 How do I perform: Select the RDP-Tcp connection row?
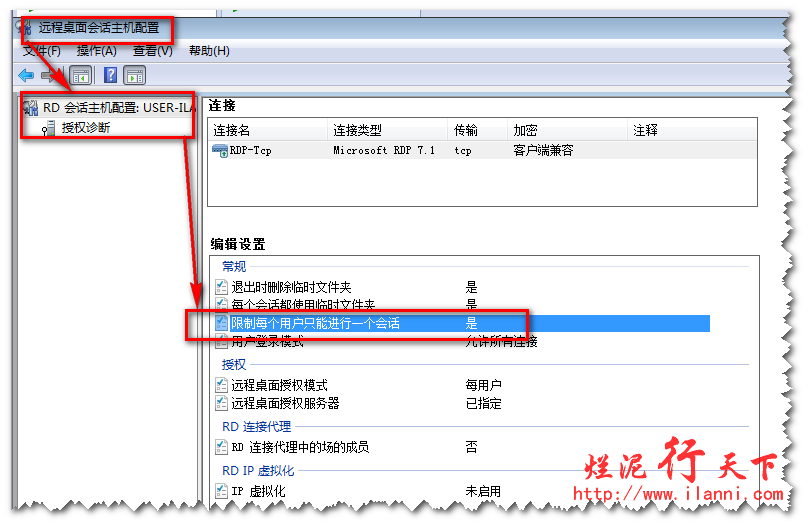coord(482,150)
